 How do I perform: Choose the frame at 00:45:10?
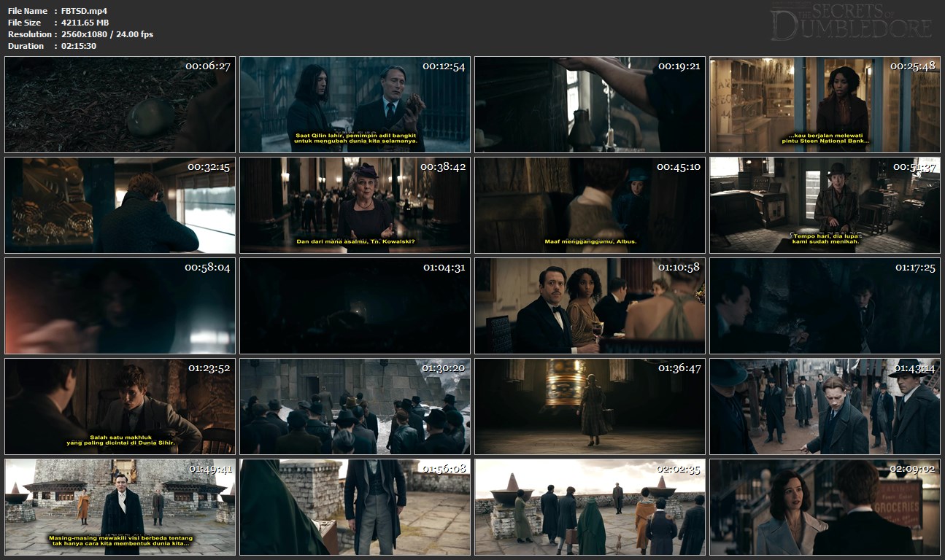click(590, 206)
